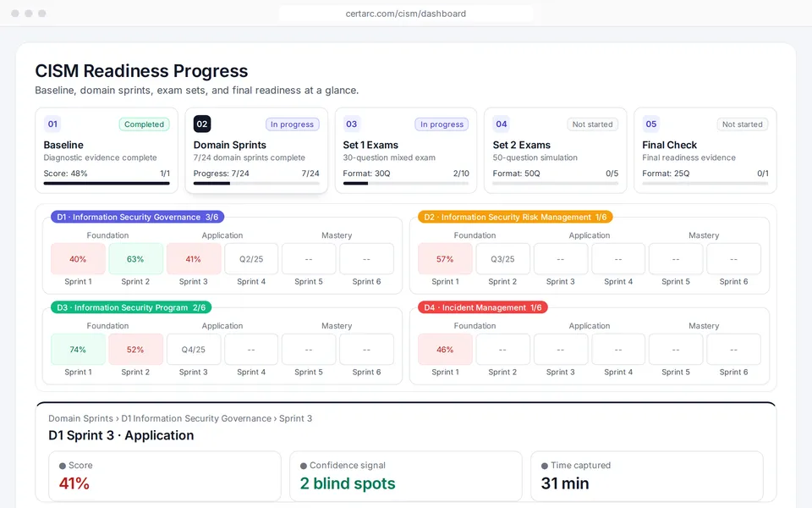The width and height of the screenshot is (812, 508).
Task: Click the Confidence signal 2 blind spots card
Action: (x=406, y=476)
